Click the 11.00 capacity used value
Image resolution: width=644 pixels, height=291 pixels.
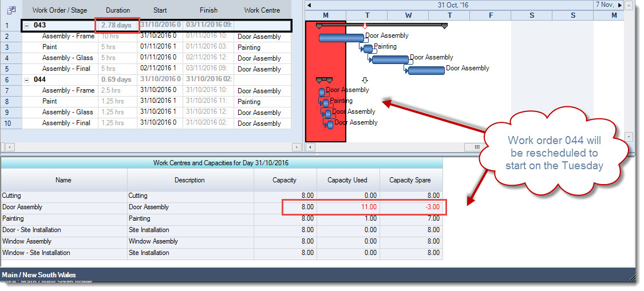point(369,208)
